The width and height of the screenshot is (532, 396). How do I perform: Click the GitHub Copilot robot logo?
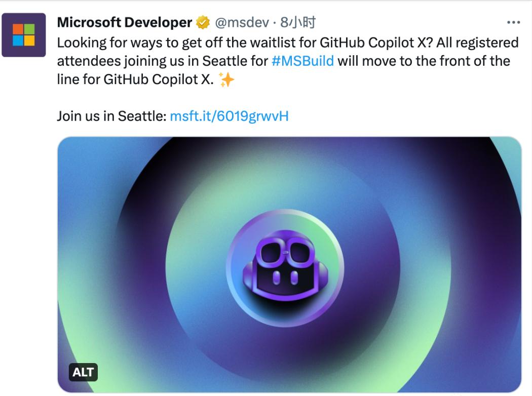285,267
